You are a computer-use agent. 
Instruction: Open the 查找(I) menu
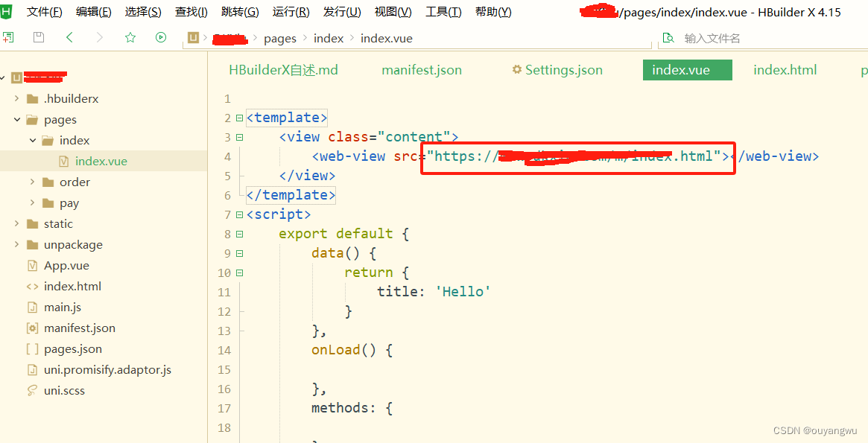191,12
